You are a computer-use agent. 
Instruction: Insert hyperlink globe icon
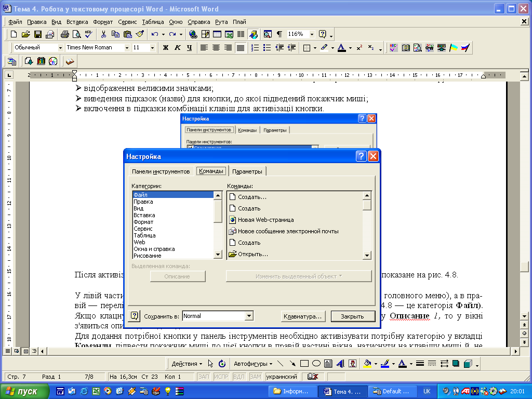(x=193, y=34)
